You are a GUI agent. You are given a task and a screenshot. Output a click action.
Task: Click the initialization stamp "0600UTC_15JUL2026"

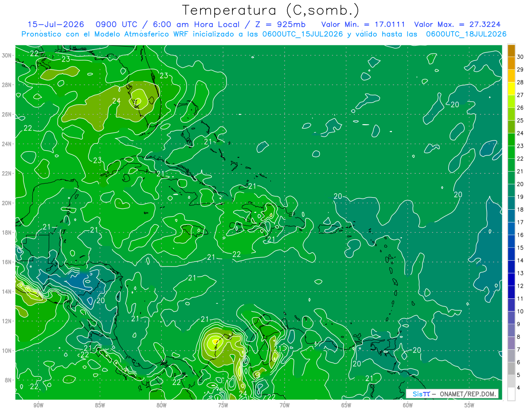[x=303, y=34]
